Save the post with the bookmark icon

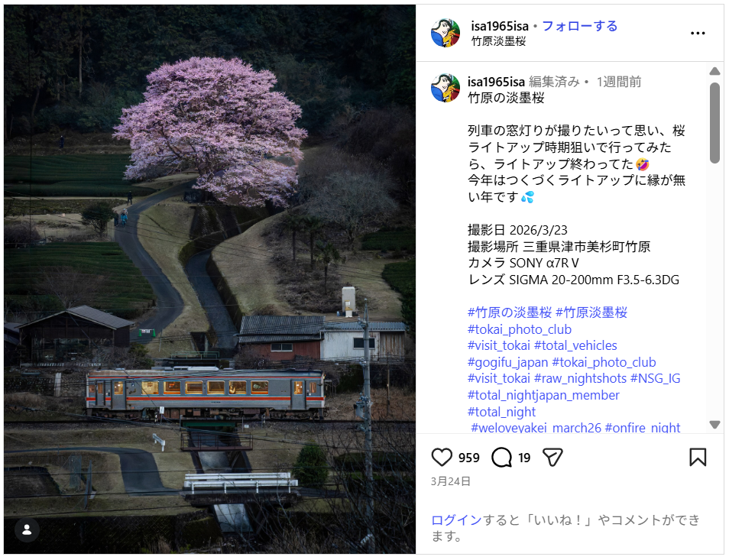click(698, 458)
